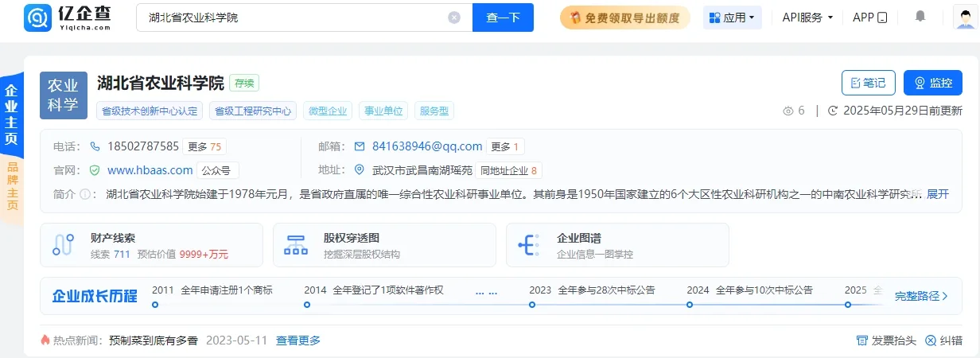This screenshot has height=358, width=980.
Task: Click the update time clock icon
Action: [x=833, y=111]
